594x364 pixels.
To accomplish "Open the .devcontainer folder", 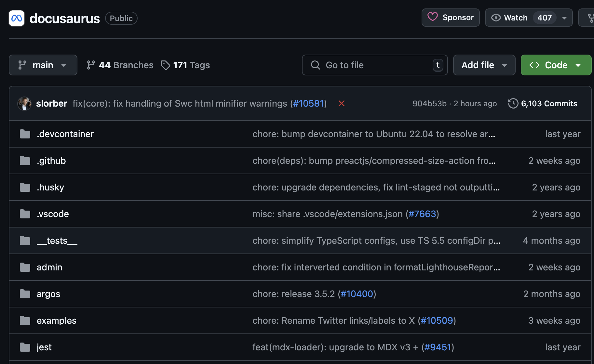I will 65,134.
